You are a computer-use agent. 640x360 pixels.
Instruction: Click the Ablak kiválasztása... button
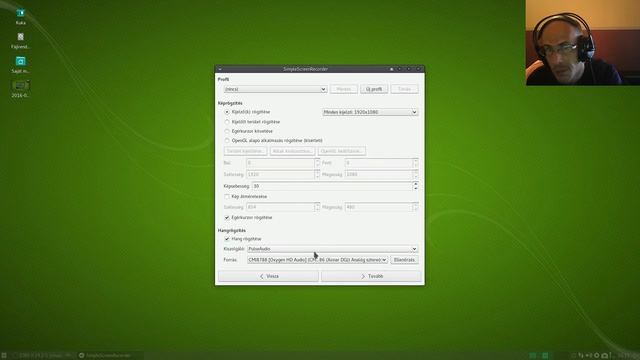(x=292, y=151)
